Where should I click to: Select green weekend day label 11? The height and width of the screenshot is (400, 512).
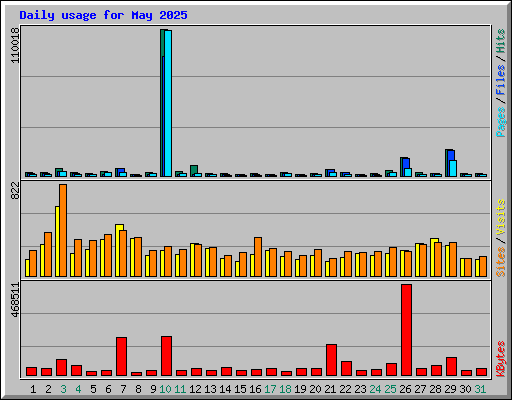pyautogui.click(x=181, y=389)
